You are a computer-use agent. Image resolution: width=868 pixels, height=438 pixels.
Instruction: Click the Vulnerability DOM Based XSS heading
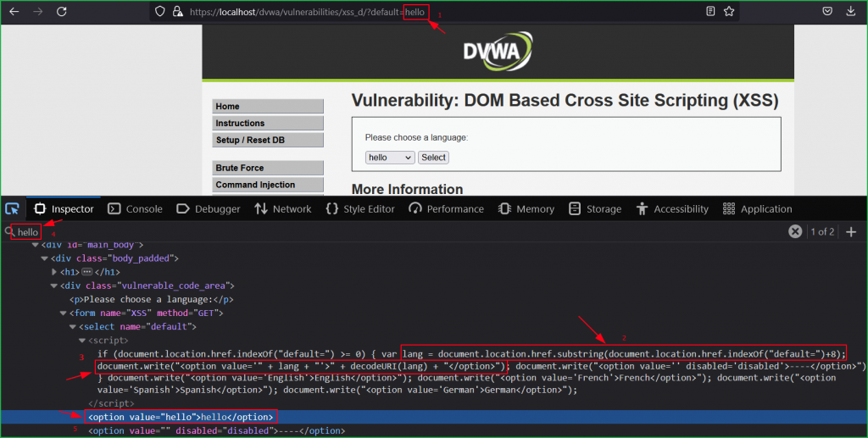tap(565, 101)
